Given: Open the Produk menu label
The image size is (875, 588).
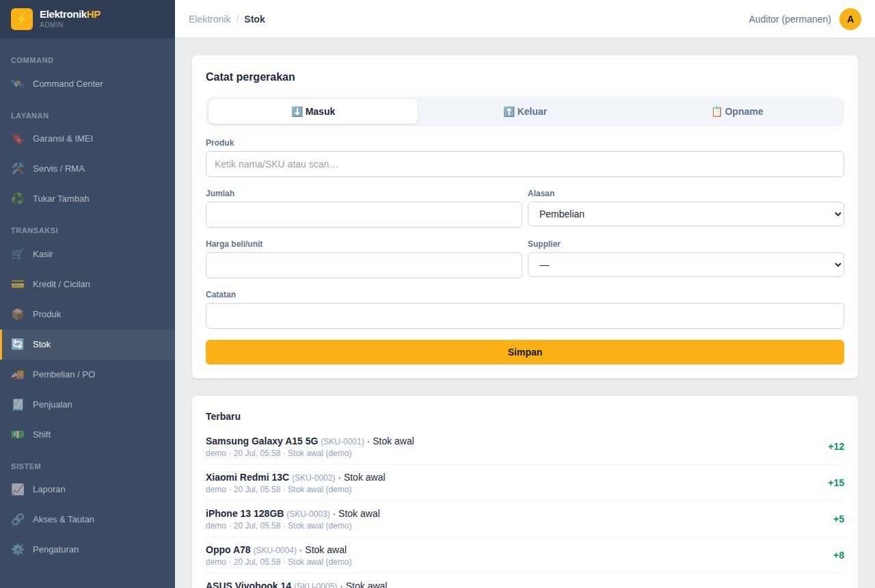Looking at the screenshot, I should 47,315.
